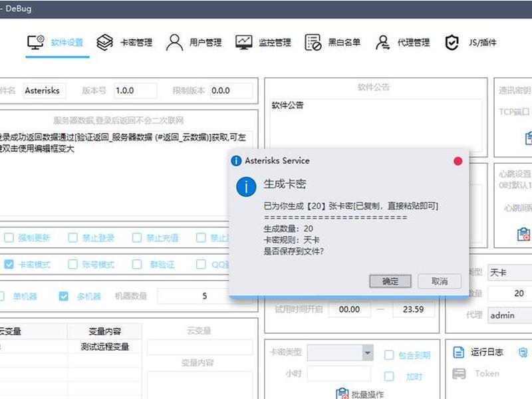This screenshot has height=399, width=532.
Task: Confirm with the 确定 button
Action: point(390,281)
